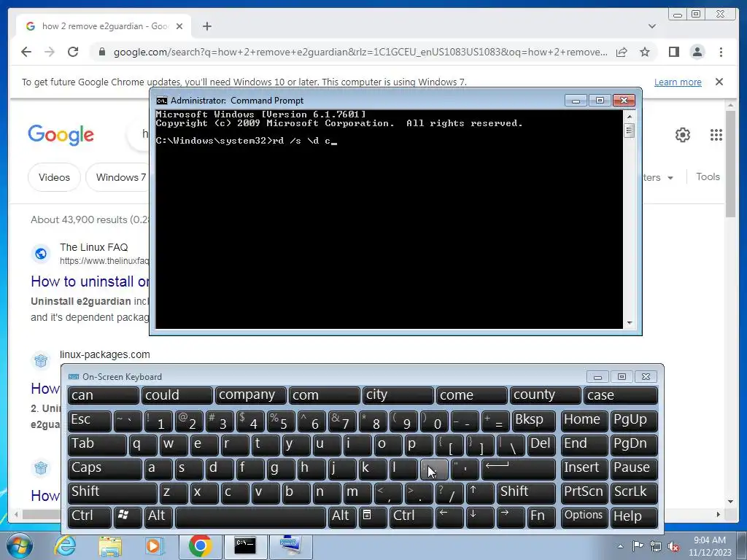Viewport: 747px width, 560px height.
Task: Open Chrome side panel icon
Action: [x=673, y=52]
